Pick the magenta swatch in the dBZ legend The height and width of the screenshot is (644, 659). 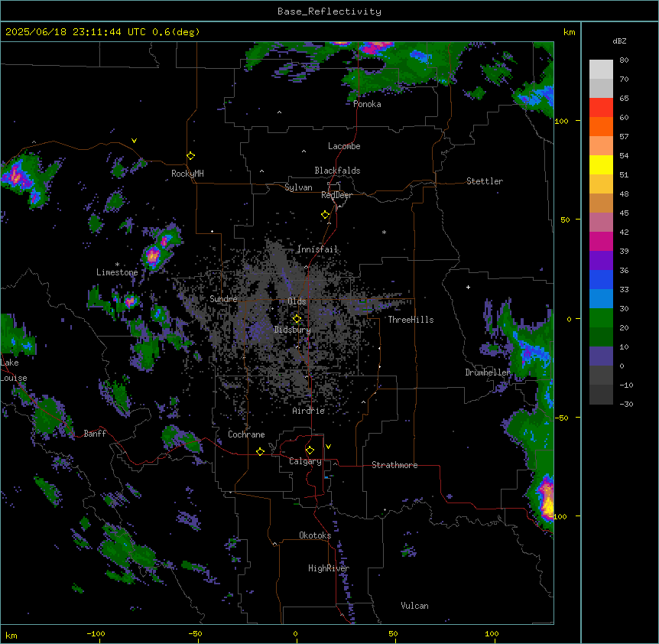[601, 241]
